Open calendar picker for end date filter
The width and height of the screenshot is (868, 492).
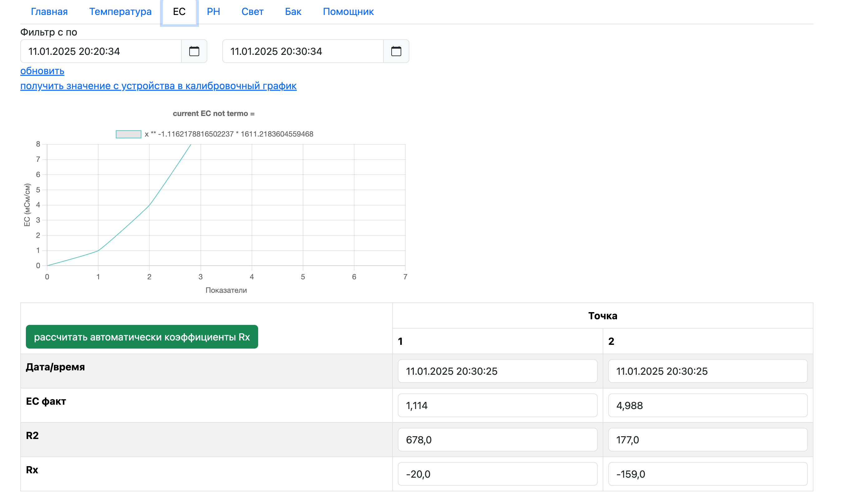click(396, 51)
